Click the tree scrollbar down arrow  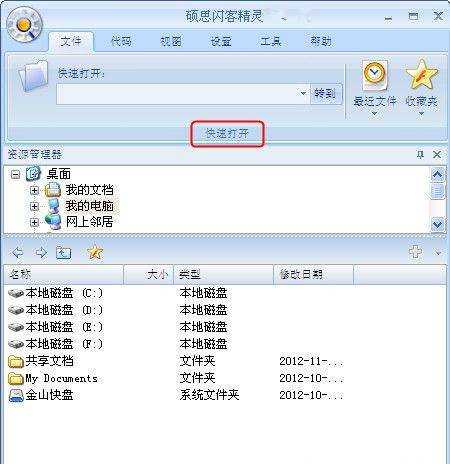[x=437, y=224]
